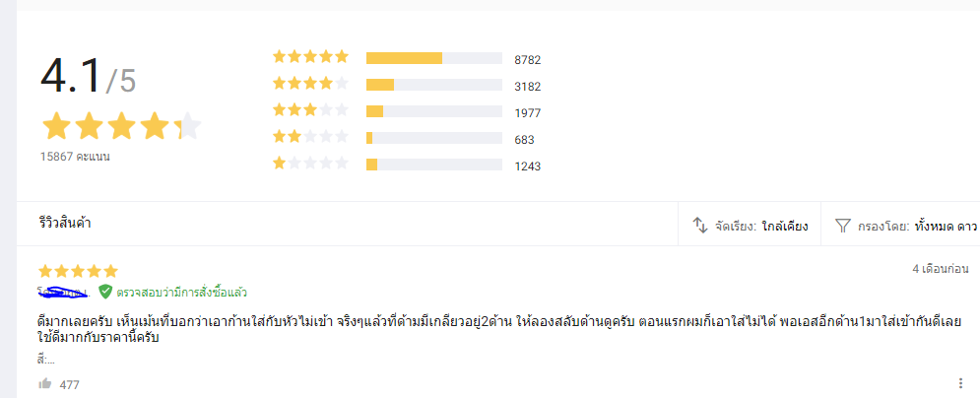Click the funnel filter icon
This screenshot has height=398, width=980.
point(842,226)
